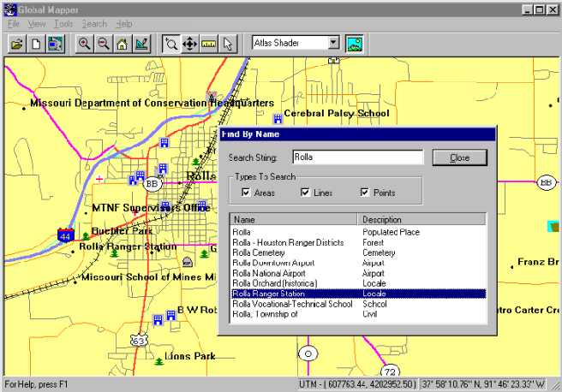562x392 pixels.
Task: Open the Tools menu
Action: [x=63, y=24]
